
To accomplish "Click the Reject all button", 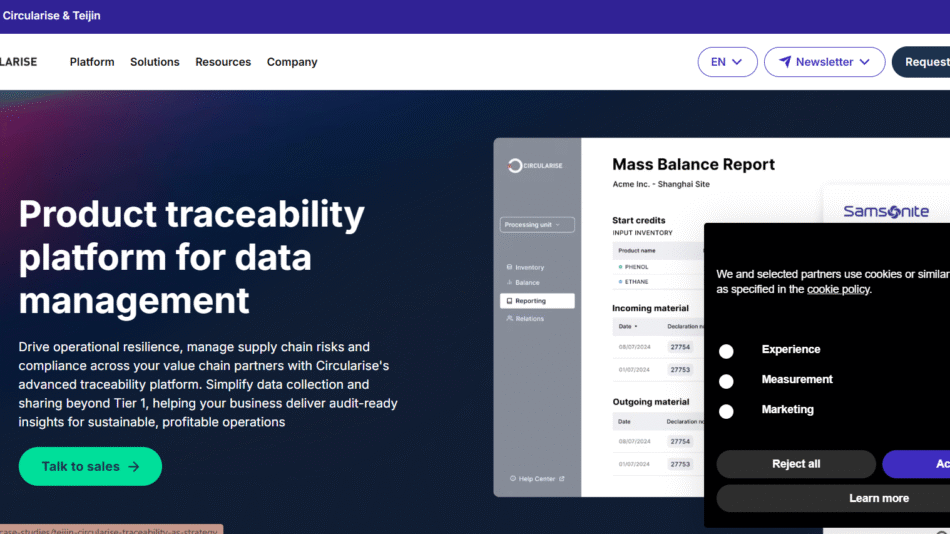I will (796, 464).
